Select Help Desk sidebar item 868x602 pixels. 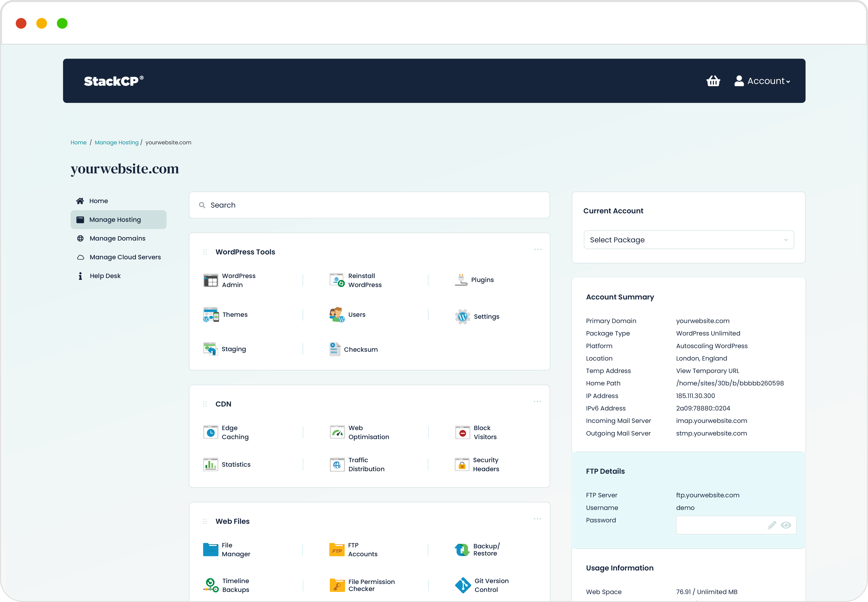pos(105,276)
